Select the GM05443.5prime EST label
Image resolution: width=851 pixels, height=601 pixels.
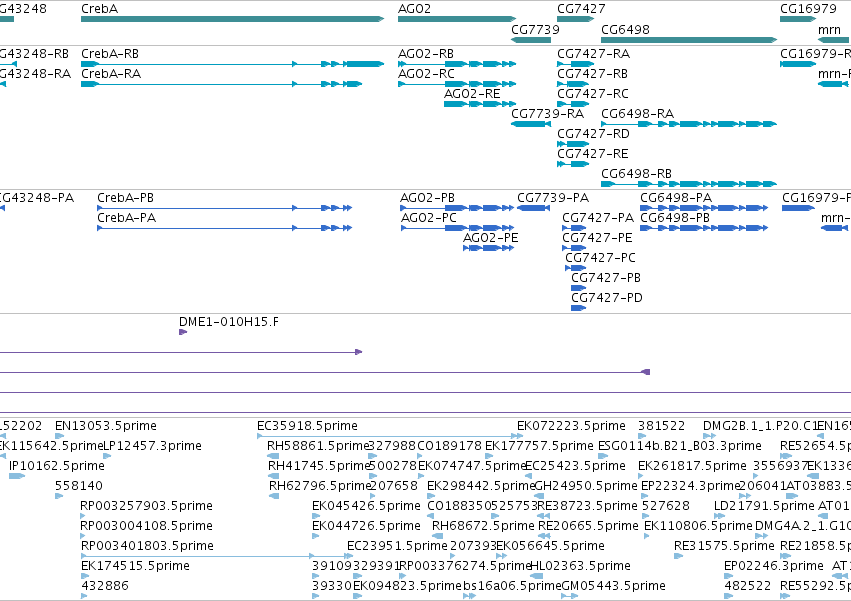tap(613, 586)
